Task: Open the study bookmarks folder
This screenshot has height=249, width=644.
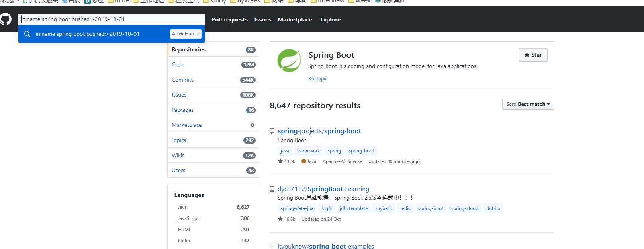Action: [215, 2]
